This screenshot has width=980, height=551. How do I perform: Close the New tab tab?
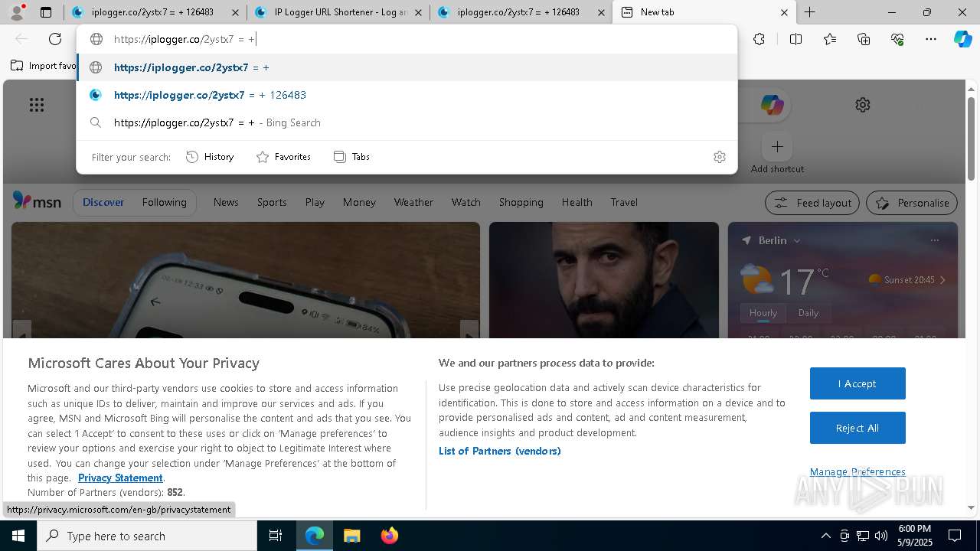[784, 12]
